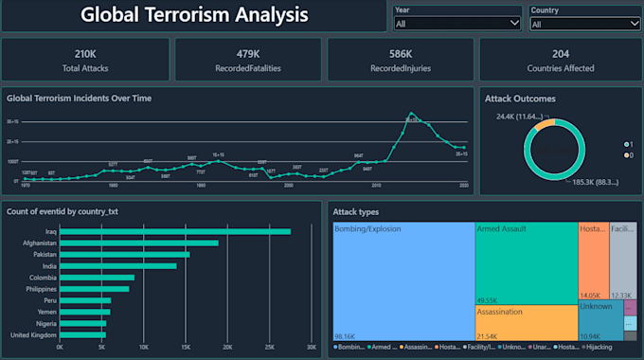The height and width of the screenshot is (360, 644).
Task: Click the Nigeria bar
Action: coord(83,324)
